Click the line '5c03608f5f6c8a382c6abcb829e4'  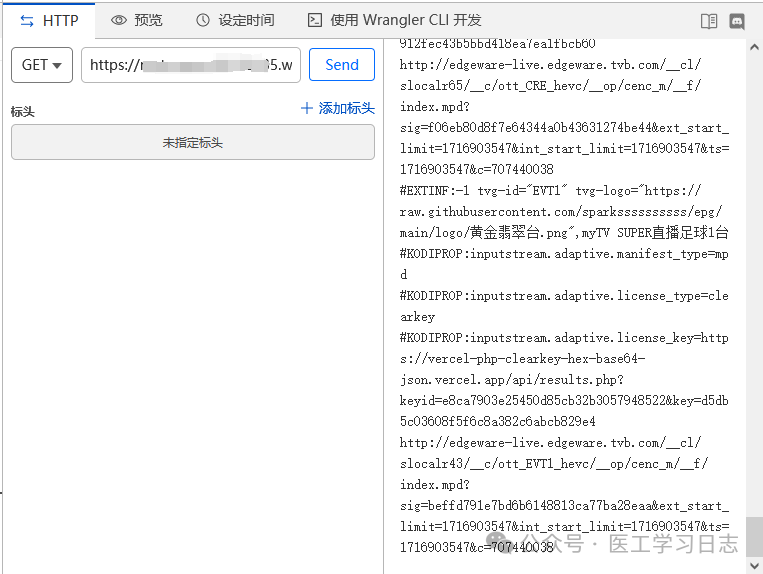497,421
